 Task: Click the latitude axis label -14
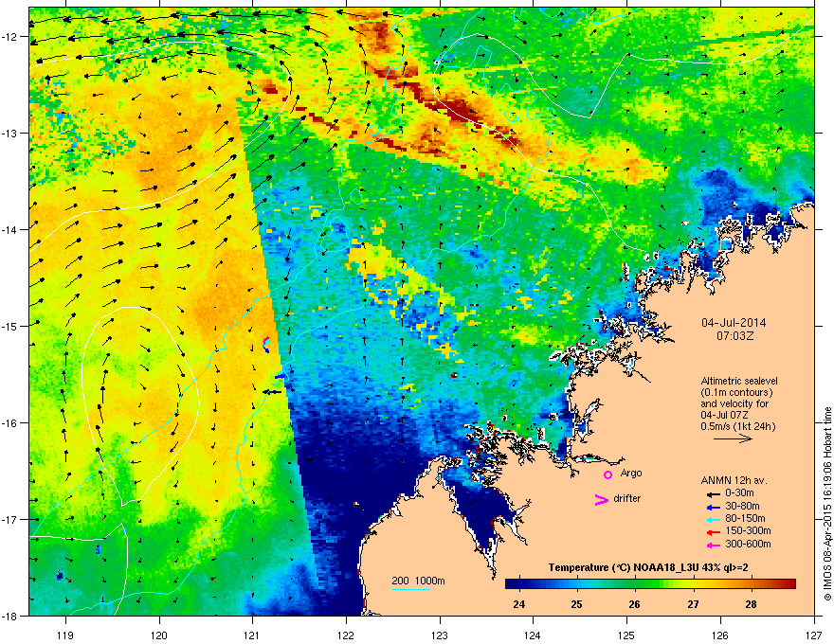coord(10,229)
